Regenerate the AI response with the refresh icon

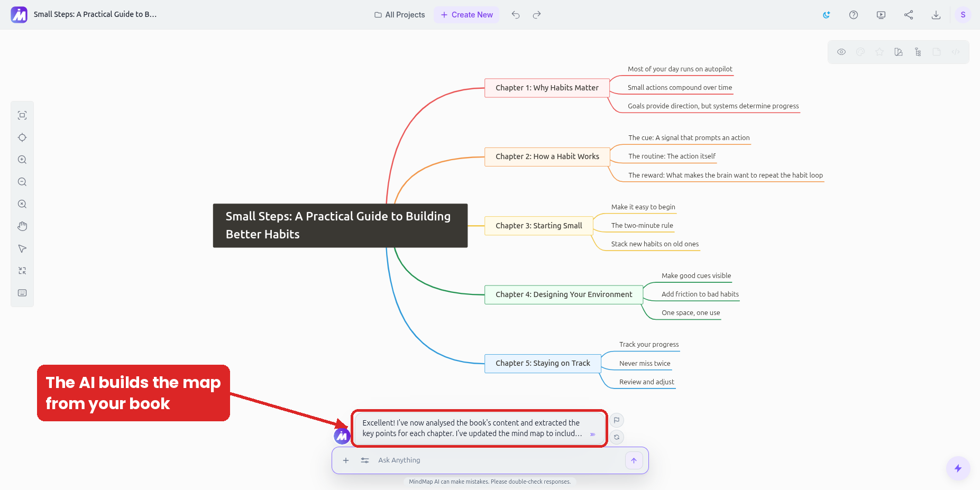(x=617, y=437)
